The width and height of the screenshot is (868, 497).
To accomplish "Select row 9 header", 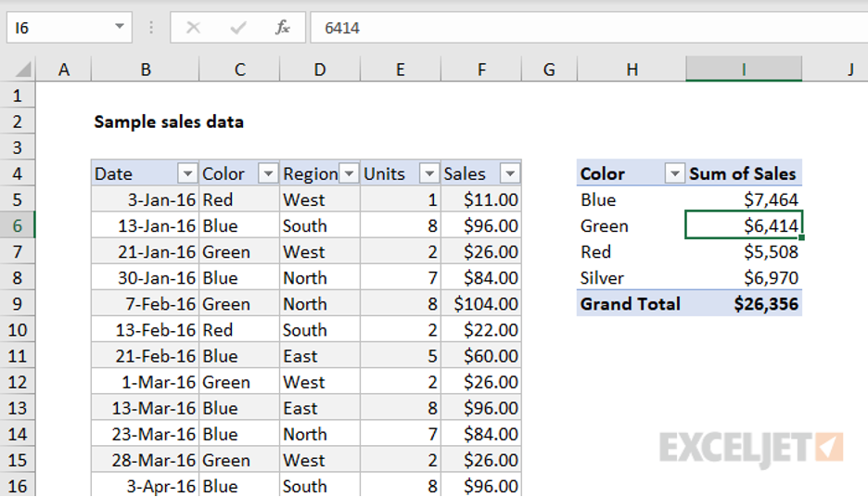I will point(18,304).
